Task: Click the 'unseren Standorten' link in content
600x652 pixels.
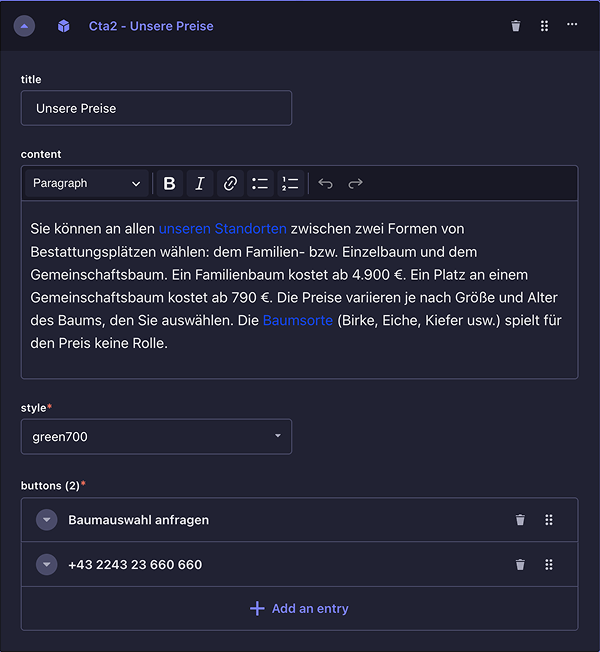Action: pos(223,229)
